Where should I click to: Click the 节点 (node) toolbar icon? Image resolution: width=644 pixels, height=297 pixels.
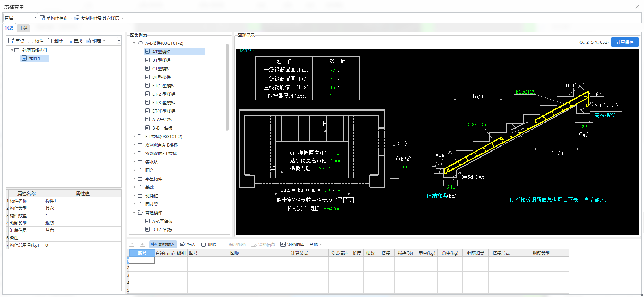pos(11,41)
